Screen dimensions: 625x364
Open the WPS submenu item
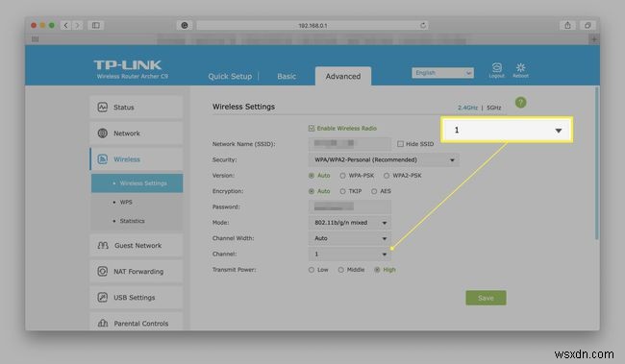pyautogui.click(x=126, y=203)
